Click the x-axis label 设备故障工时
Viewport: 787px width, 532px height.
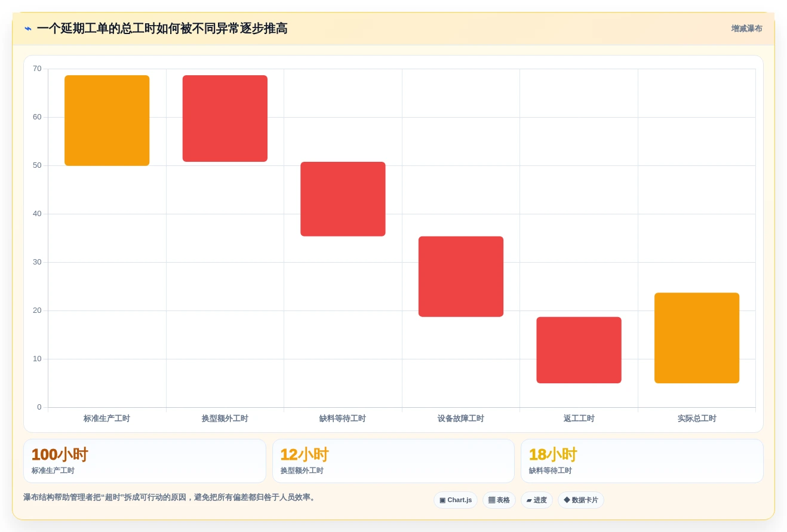(461, 419)
